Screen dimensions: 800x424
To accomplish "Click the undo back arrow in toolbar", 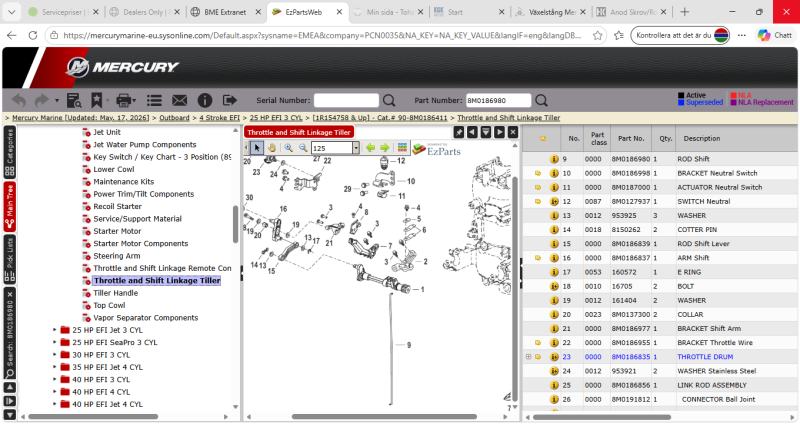I will pos(19,101).
